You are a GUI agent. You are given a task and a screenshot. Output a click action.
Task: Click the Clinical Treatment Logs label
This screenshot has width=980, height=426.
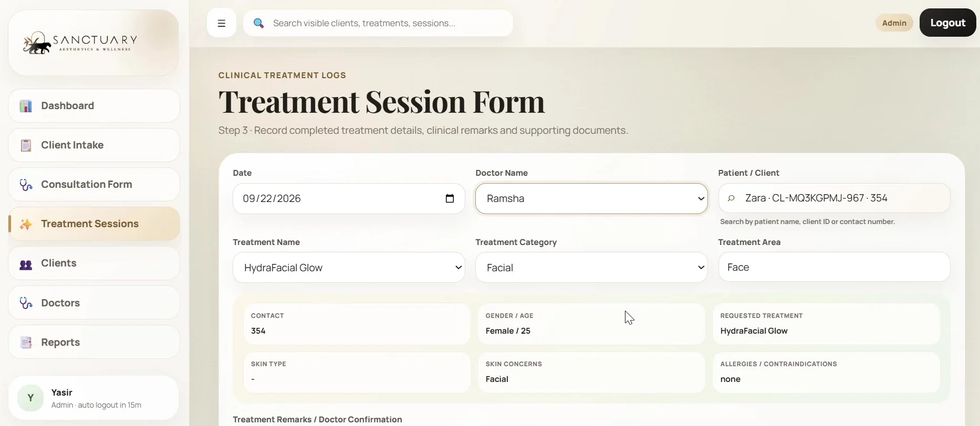click(x=282, y=76)
